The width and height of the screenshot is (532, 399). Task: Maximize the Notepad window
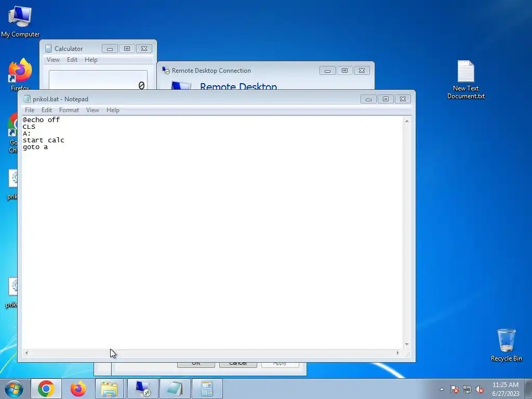[385, 99]
